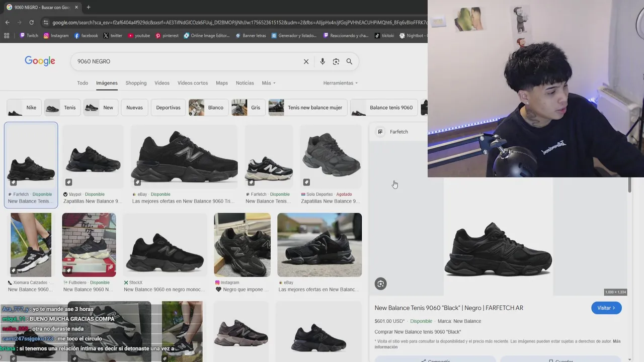Viewport: 644px width, 362px height.
Task: Open the Twitch bookmark
Action: coord(29,36)
